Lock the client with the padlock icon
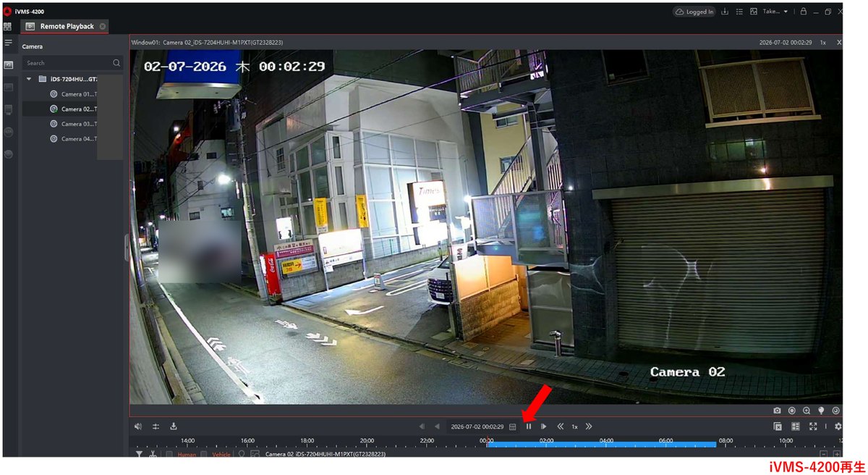 803,12
